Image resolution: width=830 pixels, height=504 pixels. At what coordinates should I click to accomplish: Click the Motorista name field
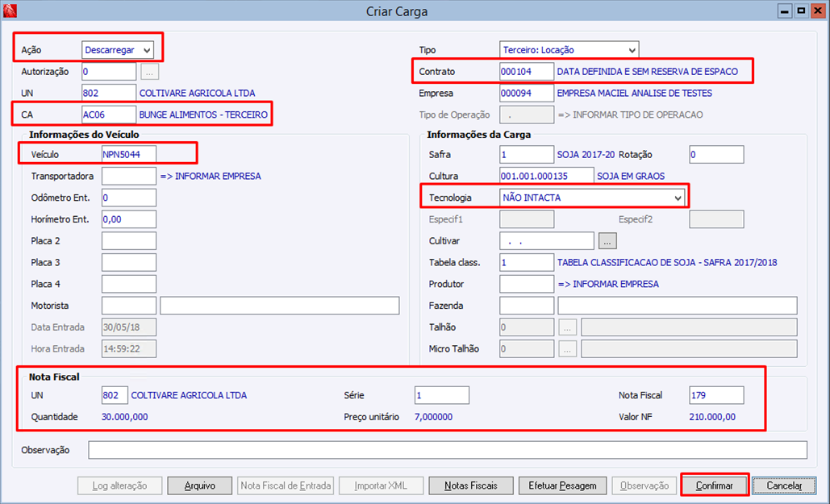pos(279,306)
